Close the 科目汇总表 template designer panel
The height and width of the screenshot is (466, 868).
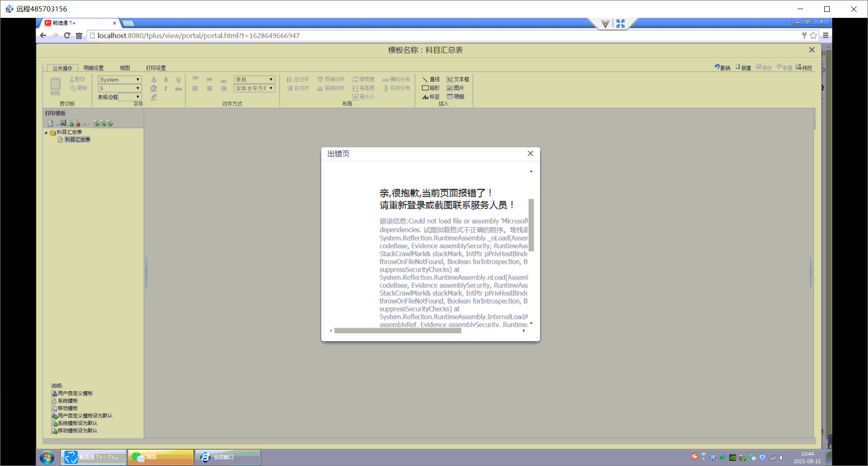click(x=811, y=50)
